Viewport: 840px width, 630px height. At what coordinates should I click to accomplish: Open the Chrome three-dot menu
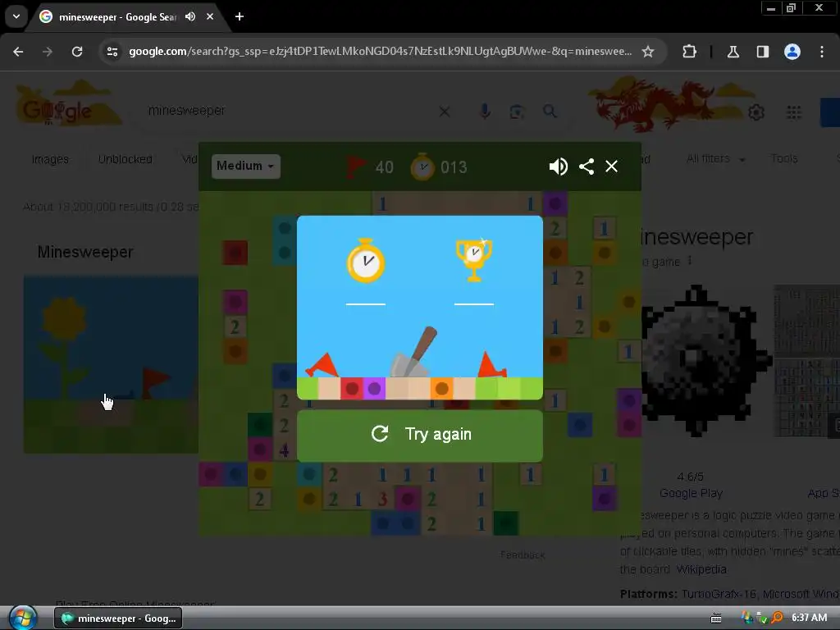pos(822,52)
